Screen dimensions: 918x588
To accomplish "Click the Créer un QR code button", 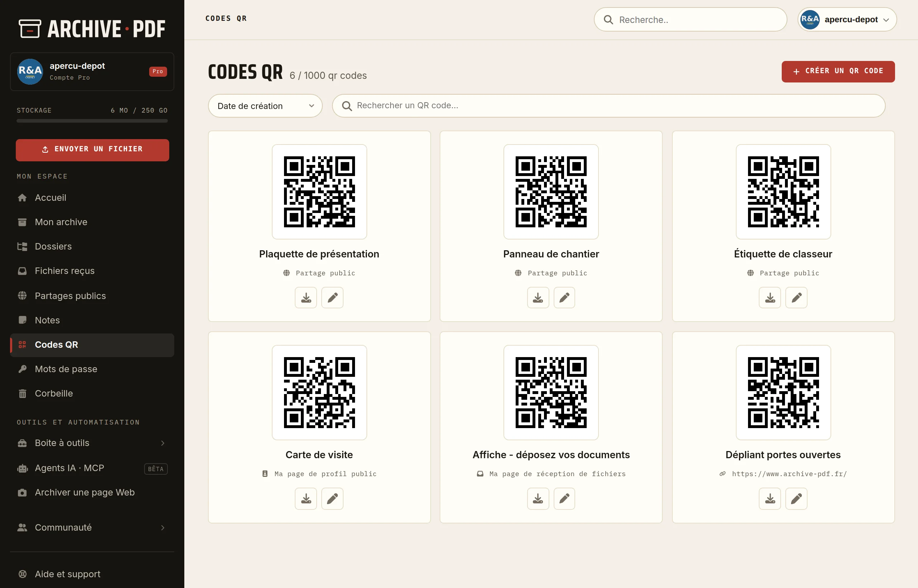I will (x=838, y=71).
